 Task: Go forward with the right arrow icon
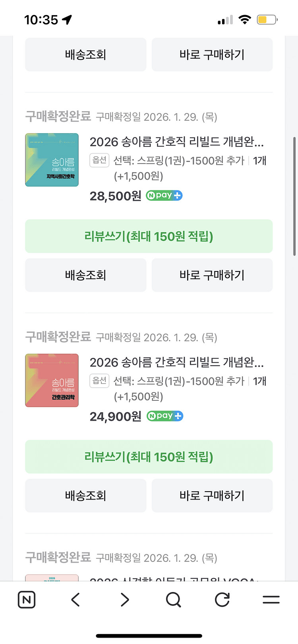(x=125, y=600)
